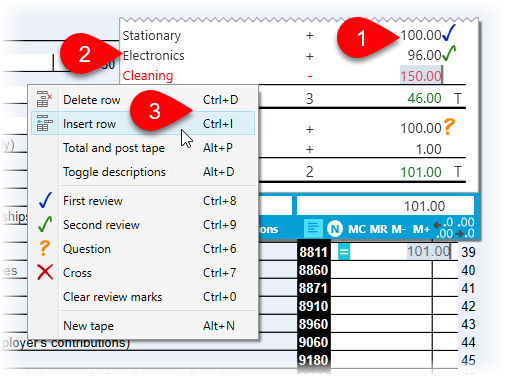Click the MC memory clear button
The height and width of the screenshot is (376, 505).
point(357,229)
